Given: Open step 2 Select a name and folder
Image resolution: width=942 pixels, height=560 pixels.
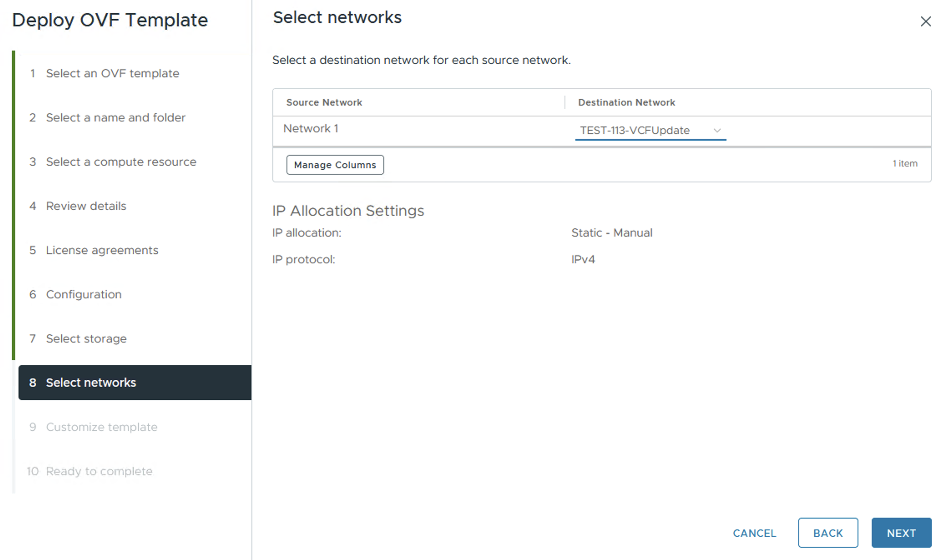Looking at the screenshot, I should (115, 118).
